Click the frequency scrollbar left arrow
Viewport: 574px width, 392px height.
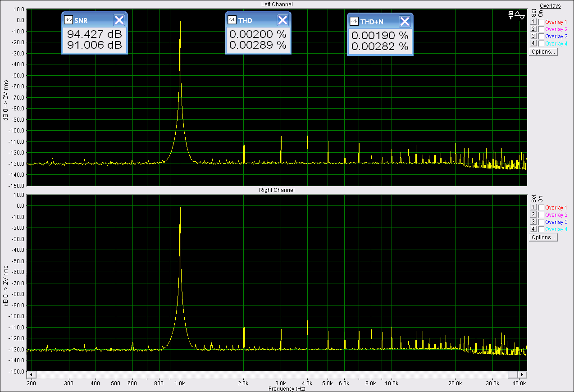tap(31, 374)
